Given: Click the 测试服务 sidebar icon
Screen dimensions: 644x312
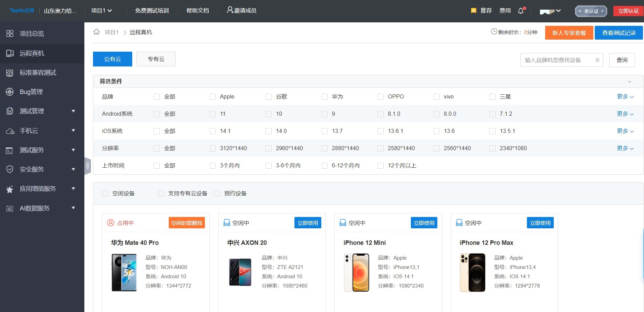Looking at the screenshot, I should point(10,150).
